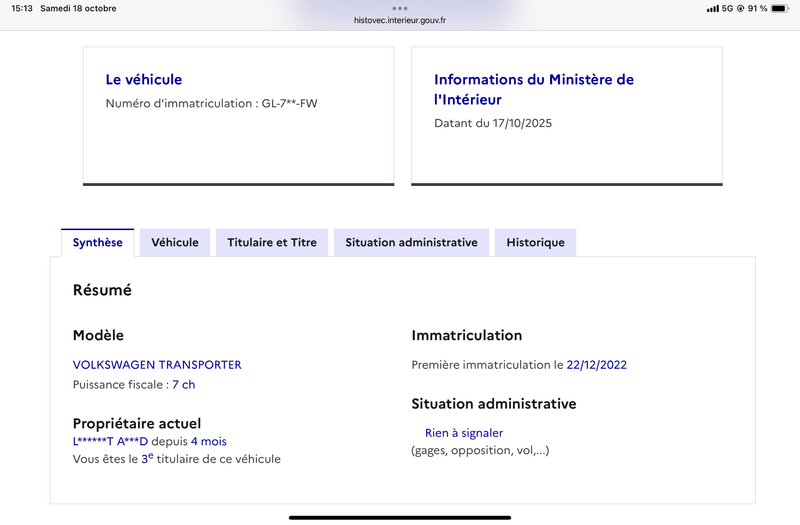
Task: Click the first registration date 22/12/2022
Action: 596,365
